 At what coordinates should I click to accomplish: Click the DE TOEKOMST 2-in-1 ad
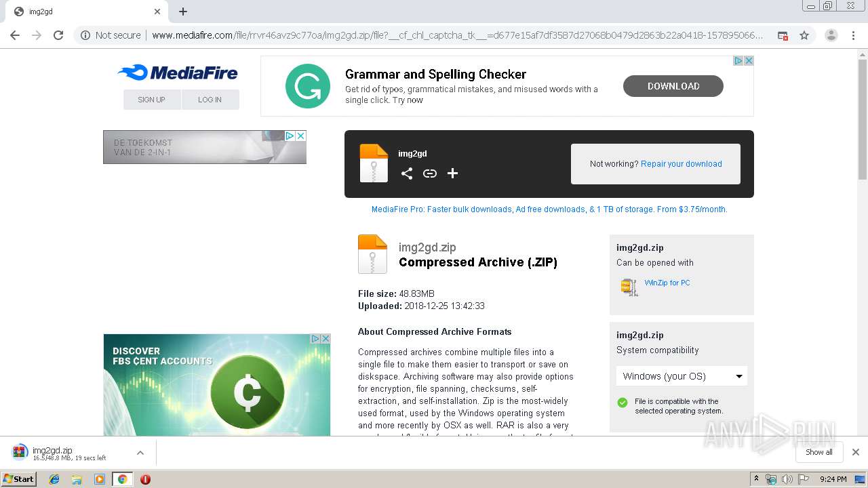(x=205, y=147)
